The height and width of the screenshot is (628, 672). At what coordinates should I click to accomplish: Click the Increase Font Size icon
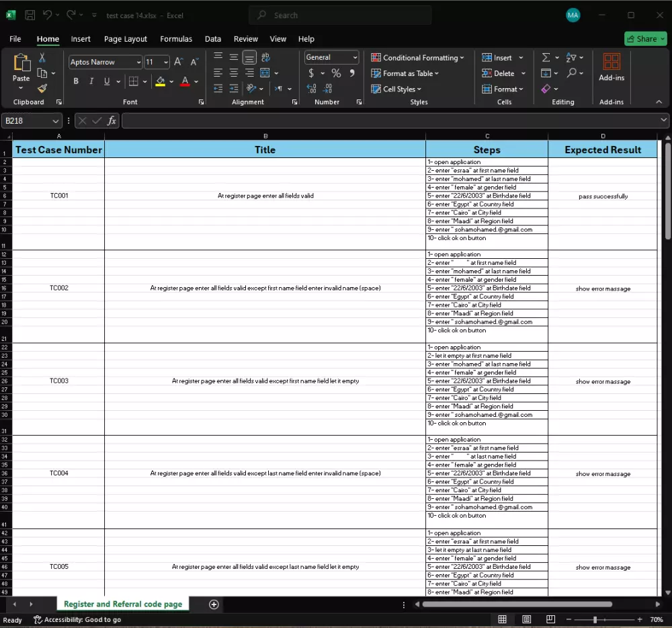(178, 62)
